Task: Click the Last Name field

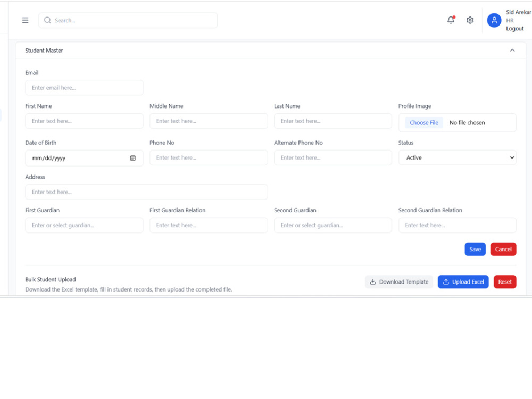Action: click(x=333, y=121)
